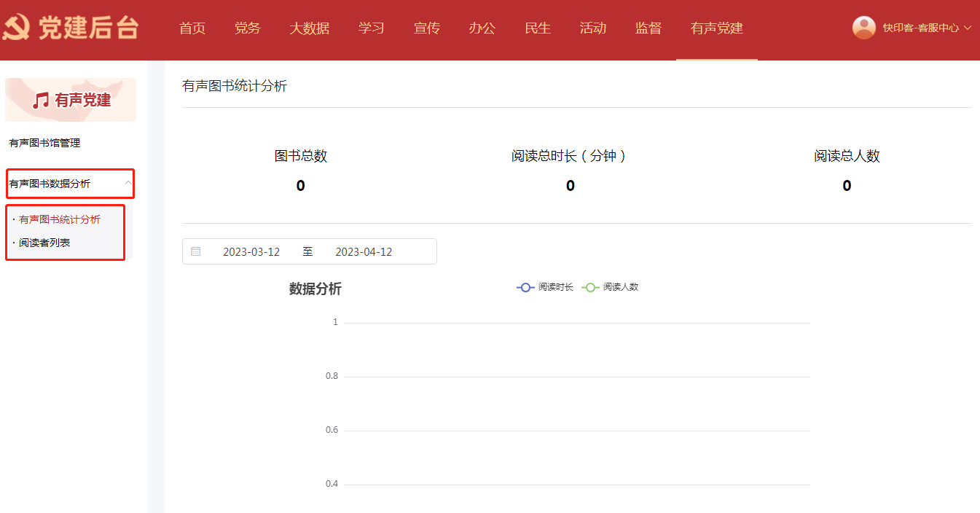
Task: Click the party emblem logo icon
Action: click(x=16, y=28)
